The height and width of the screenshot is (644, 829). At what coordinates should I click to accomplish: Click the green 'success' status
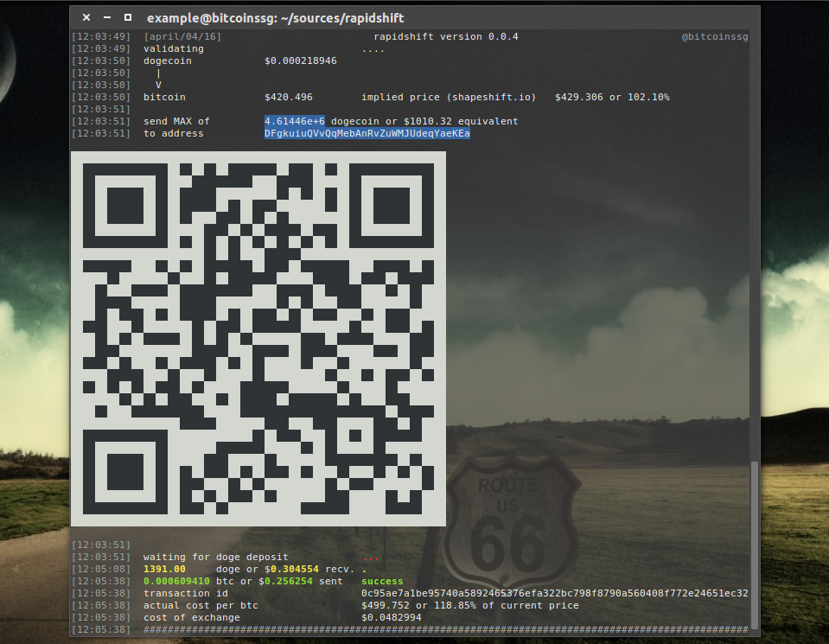click(382, 581)
